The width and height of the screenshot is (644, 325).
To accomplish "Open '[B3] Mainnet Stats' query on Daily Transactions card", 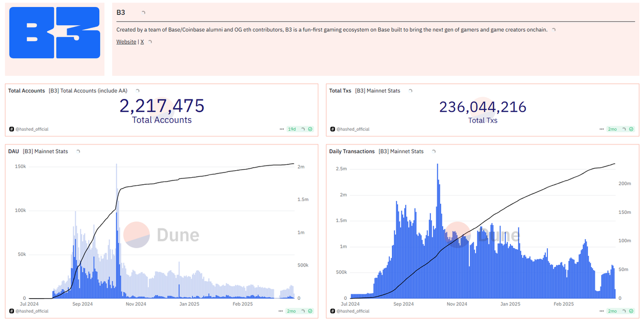I will click(401, 151).
